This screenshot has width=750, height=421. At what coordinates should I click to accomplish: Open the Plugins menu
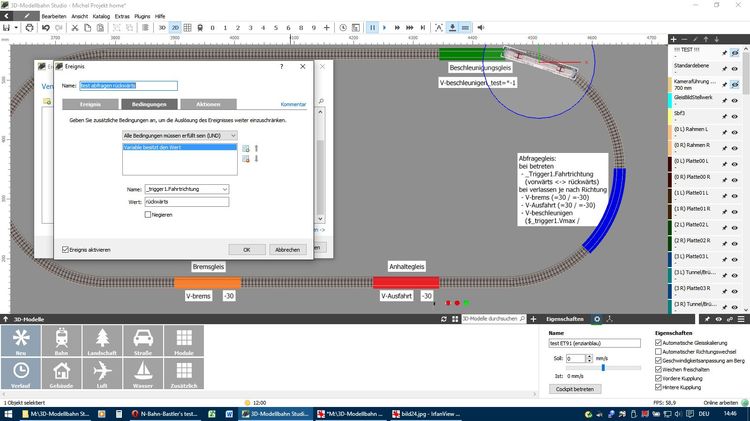(142, 16)
